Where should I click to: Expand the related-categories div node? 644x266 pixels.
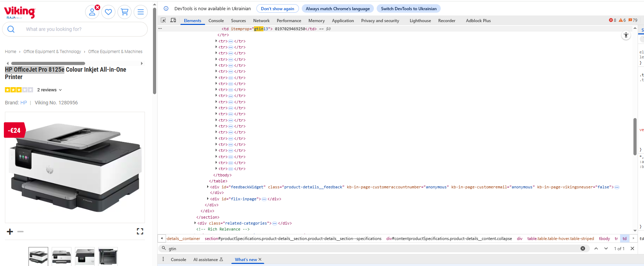[195, 223]
